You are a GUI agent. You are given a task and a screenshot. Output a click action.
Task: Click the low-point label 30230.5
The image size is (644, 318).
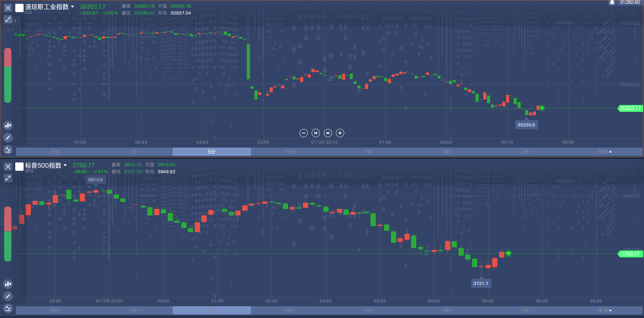click(526, 125)
